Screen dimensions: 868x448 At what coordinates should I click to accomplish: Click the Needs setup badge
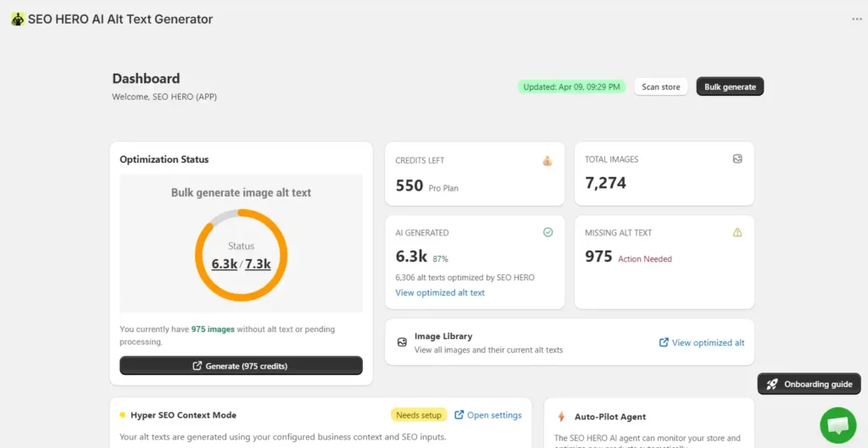tap(419, 415)
